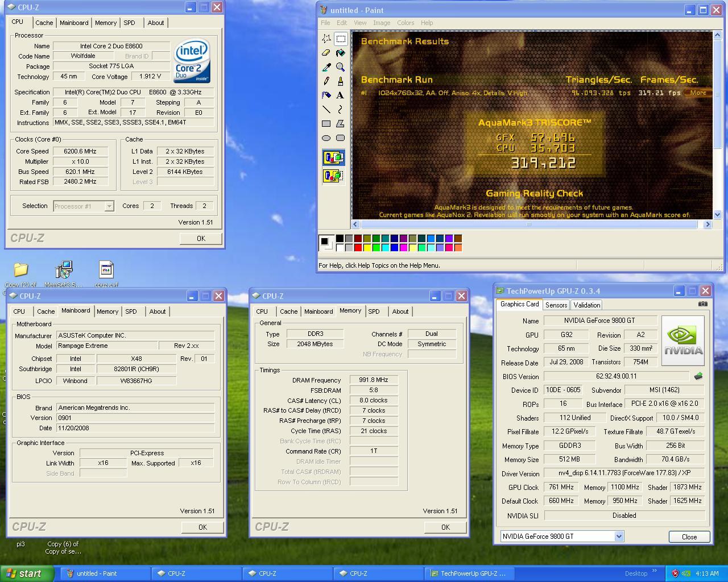Select the Free-Form Select tool in Paint
The width and height of the screenshot is (728, 582).
[x=326, y=39]
